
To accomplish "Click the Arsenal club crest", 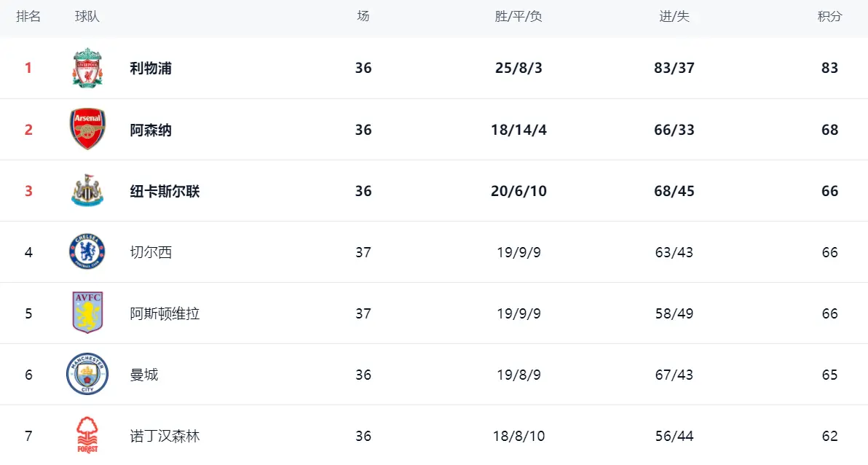I will pos(87,130).
